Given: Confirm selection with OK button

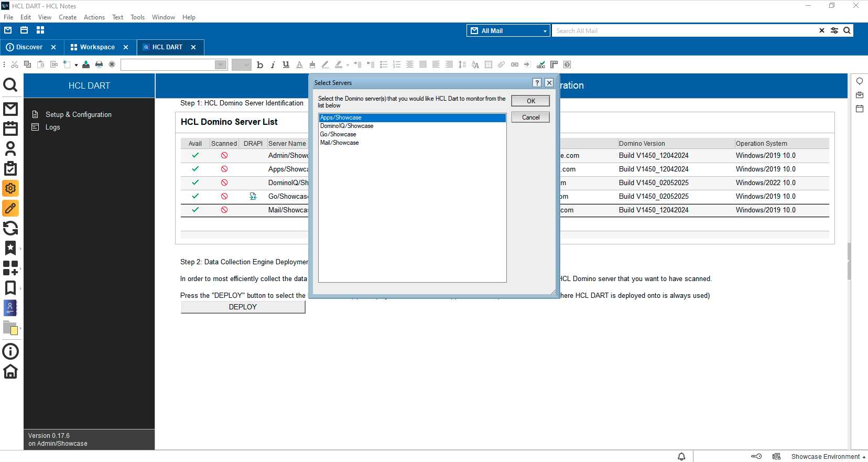Looking at the screenshot, I should pyautogui.click(x=530, y=101).
